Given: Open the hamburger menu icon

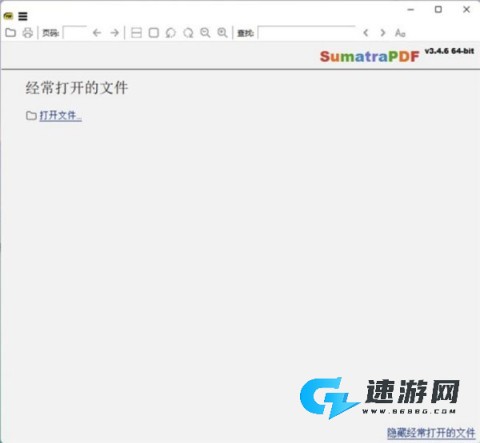Looking at the screenshot, I should (23, 16).
